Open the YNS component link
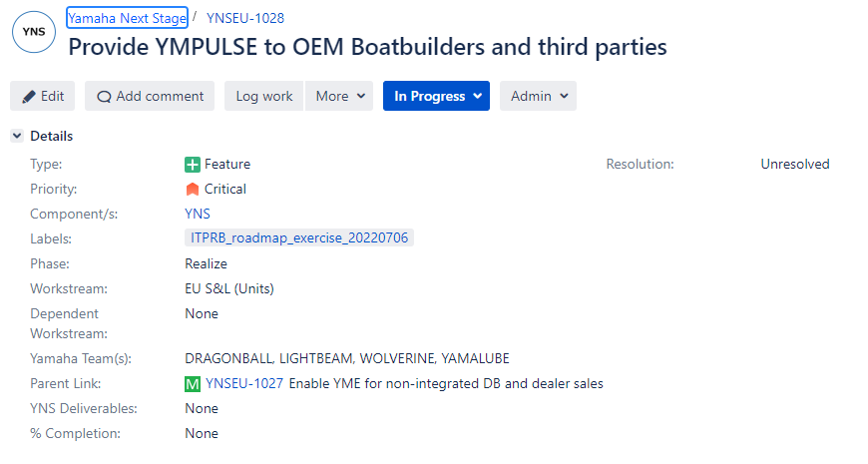Viewport: 868px width, 464px height. point(198,214)
